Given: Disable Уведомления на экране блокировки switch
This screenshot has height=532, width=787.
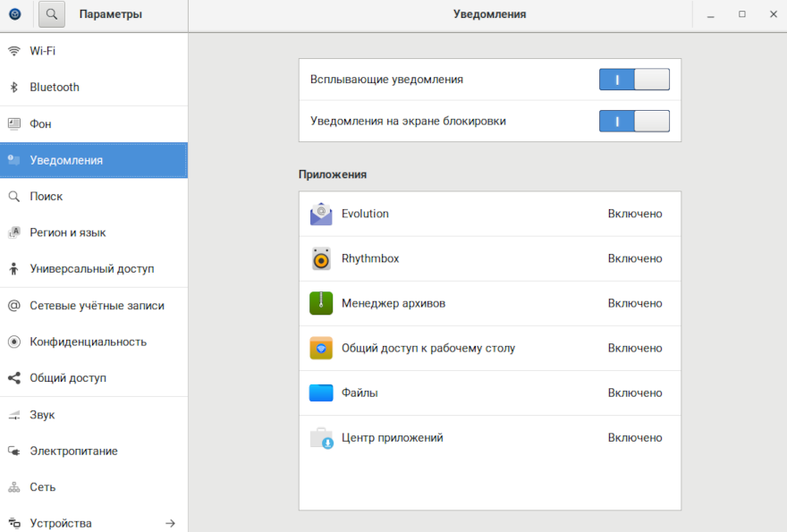Looking at the screenshot, I should pos(634,121).
